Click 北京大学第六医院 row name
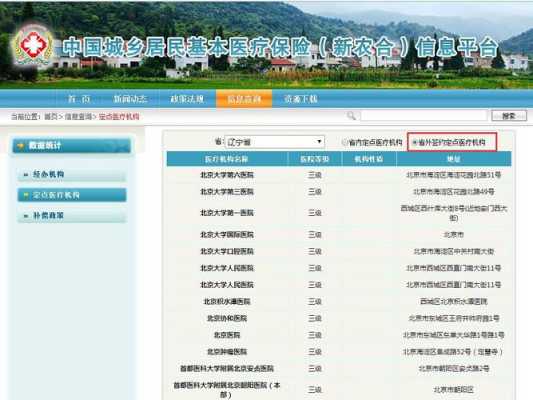Viewport: 533px width, 400px height. click(227, 175)
